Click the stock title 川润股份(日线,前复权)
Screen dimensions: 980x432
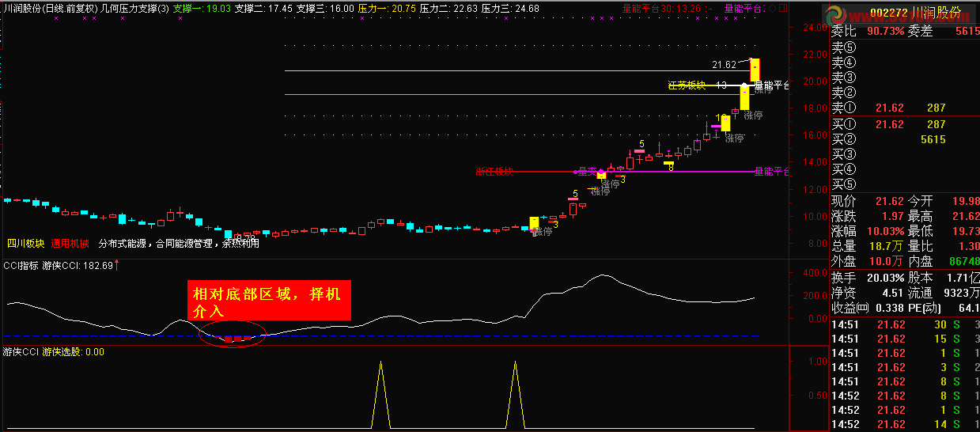tap(50, 8)
